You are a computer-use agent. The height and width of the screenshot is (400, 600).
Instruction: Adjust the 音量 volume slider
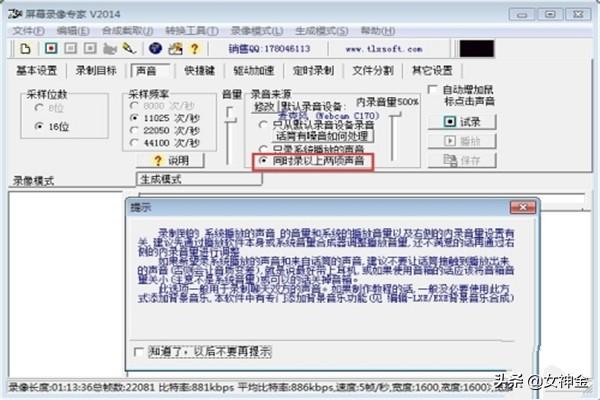(x=230, y=122)
